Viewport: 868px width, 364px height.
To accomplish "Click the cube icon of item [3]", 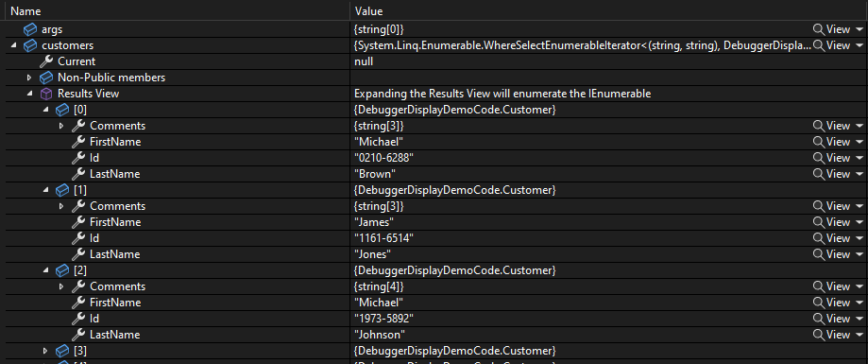I will [x=62, y=351].
